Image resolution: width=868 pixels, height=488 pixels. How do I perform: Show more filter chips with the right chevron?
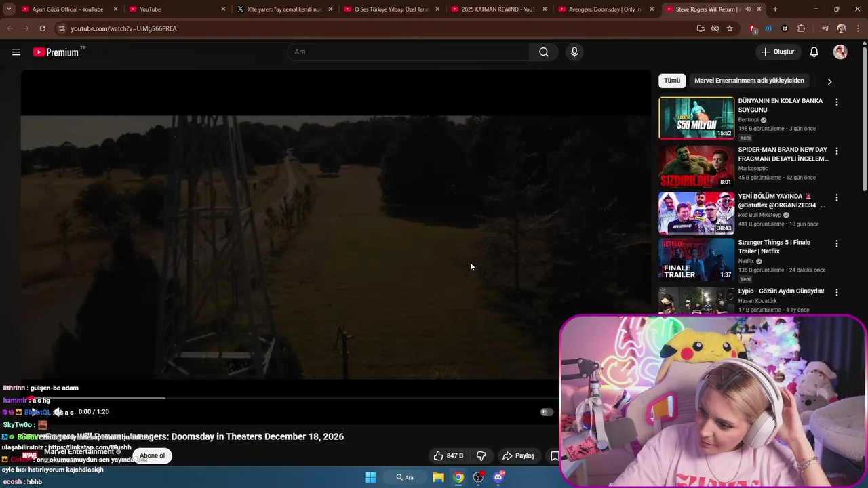click(x=829, y=81)
